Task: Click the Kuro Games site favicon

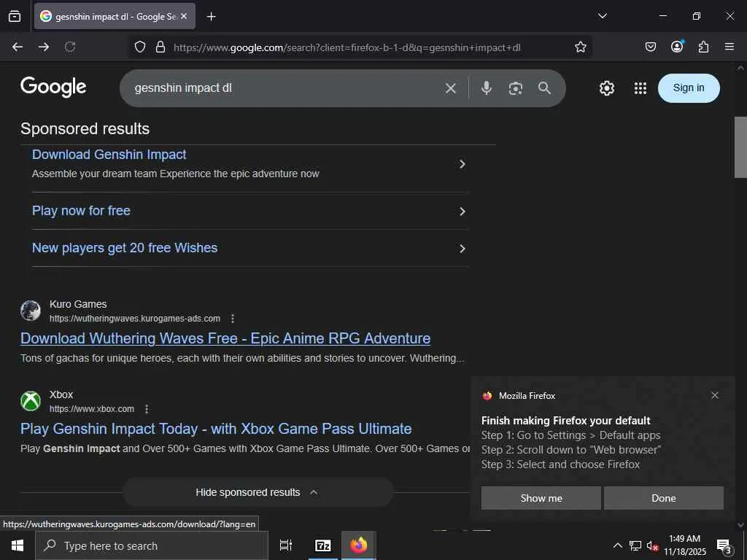Action: [31, 311]
